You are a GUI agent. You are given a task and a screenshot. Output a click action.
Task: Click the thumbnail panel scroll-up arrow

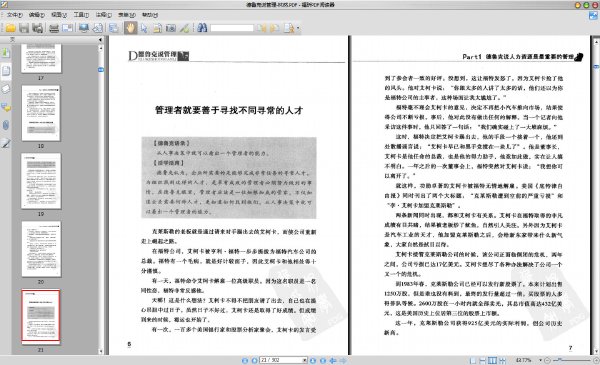[x=101, y=48]
